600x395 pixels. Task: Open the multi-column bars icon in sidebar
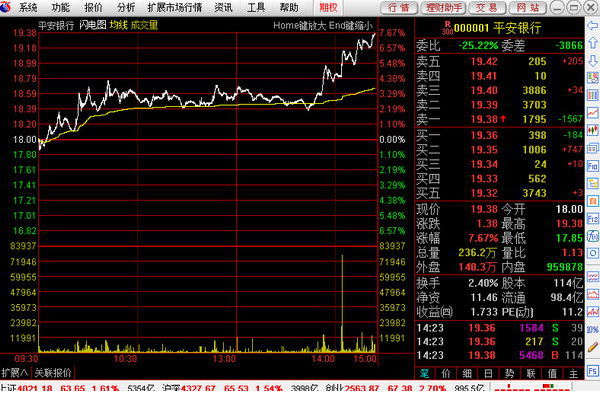pyautogui.click(x=593, y=95)
